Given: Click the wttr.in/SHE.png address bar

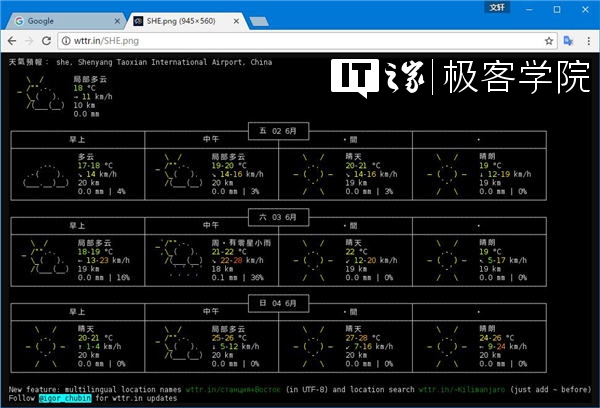Looking at the screenshot, I should pos(302,41).
